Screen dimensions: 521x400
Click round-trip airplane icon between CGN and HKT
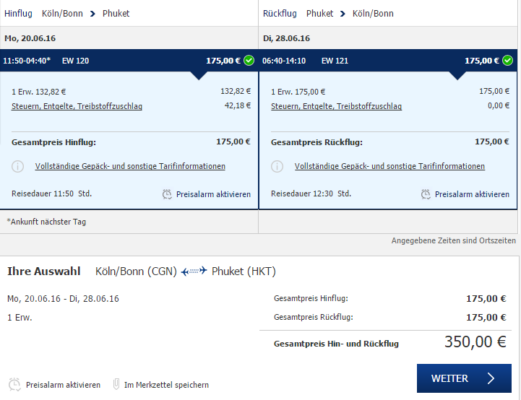pyautogui.click(x=194, y=271)
